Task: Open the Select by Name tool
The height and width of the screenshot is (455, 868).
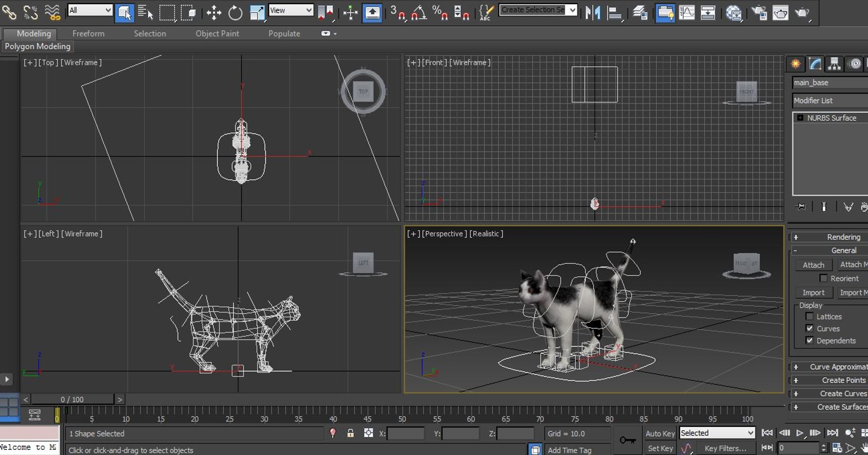Action: click(x=146, y=12)
